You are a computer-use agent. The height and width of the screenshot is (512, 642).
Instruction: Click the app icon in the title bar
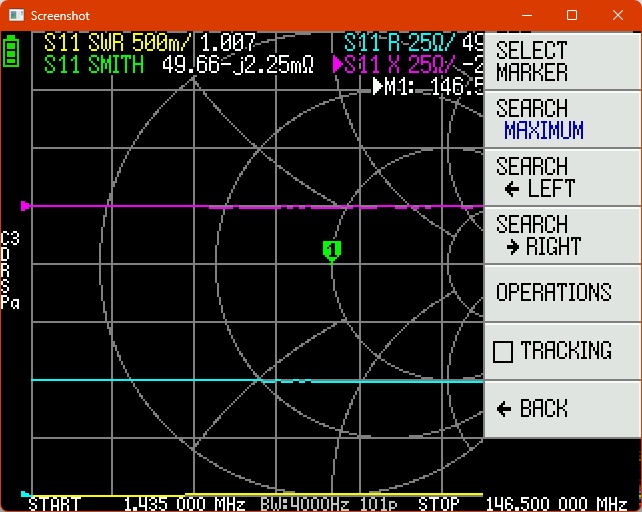tap(16, 16)
